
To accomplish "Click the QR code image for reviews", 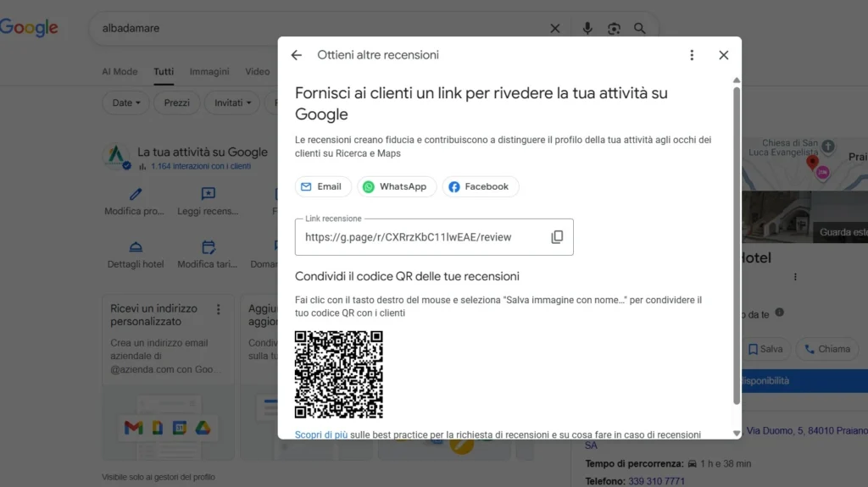I will tap(339, 374).
